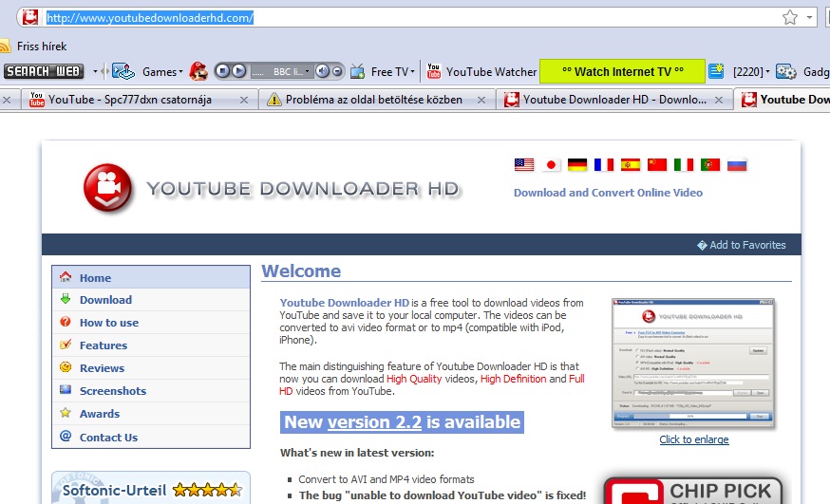Close the Youtube Downloader HD - Downlo... tab

(x=719, y=100)
